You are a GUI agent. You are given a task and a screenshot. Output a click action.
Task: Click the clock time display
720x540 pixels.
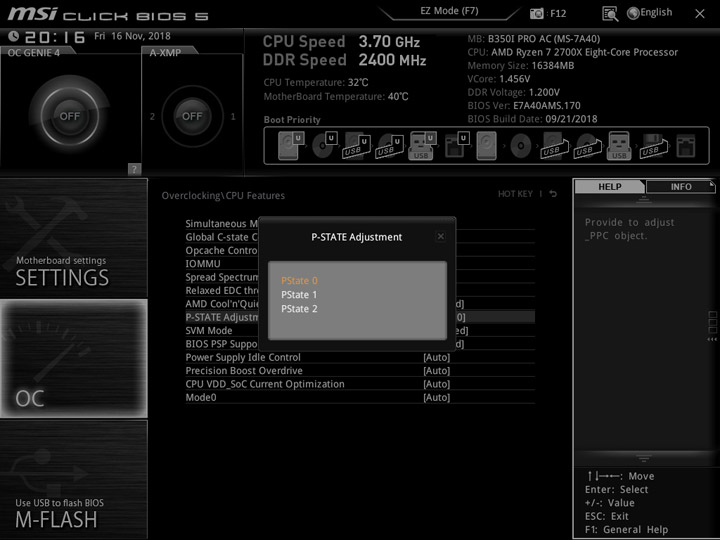(x=55, y=37)
